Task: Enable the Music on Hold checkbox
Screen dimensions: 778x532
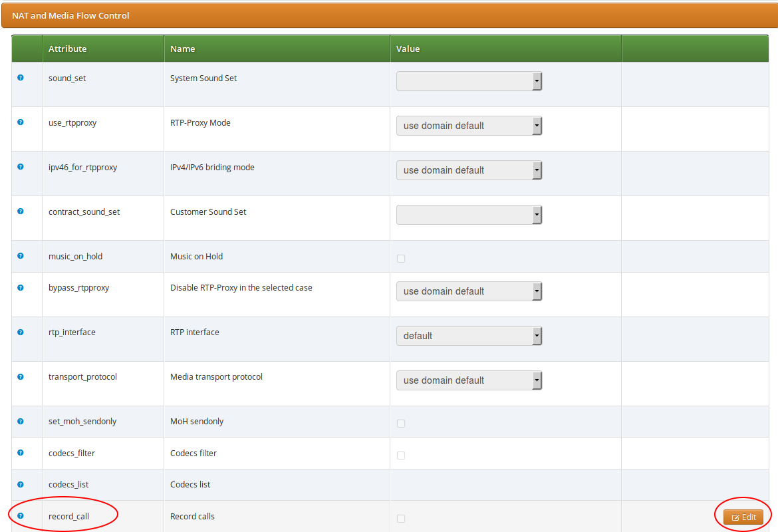Action: click(401, 259)
